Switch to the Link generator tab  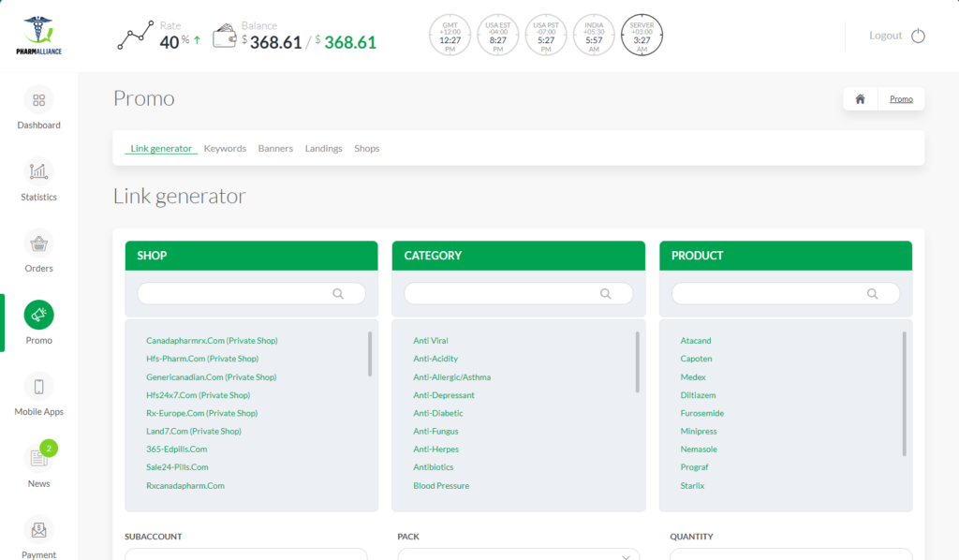click(x=161, y=149)
